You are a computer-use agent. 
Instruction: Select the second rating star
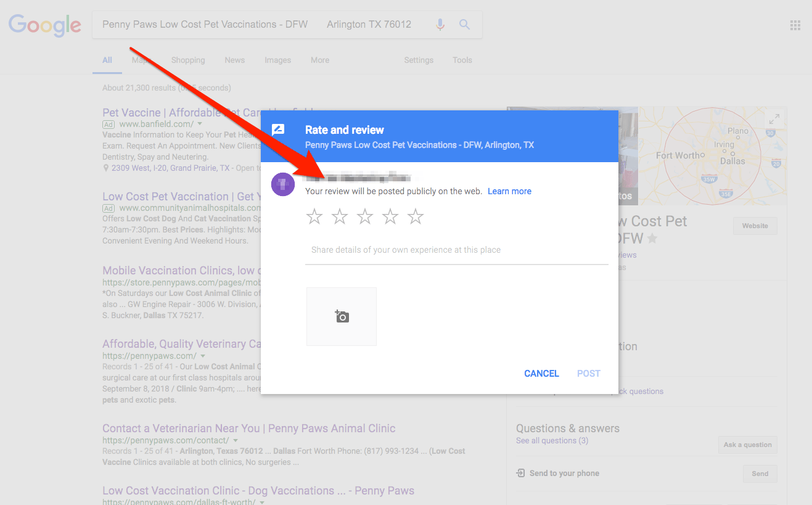[x=340, y=216]
